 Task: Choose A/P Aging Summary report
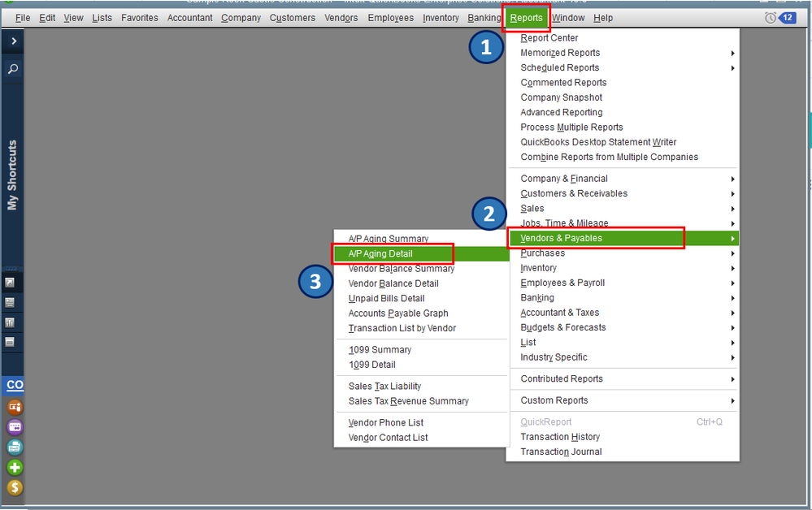(422, 239)
